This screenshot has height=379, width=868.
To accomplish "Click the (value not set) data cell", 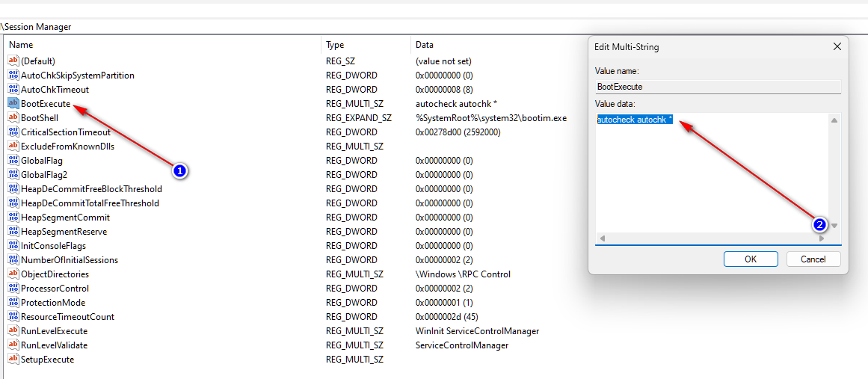I will (443, 61).
